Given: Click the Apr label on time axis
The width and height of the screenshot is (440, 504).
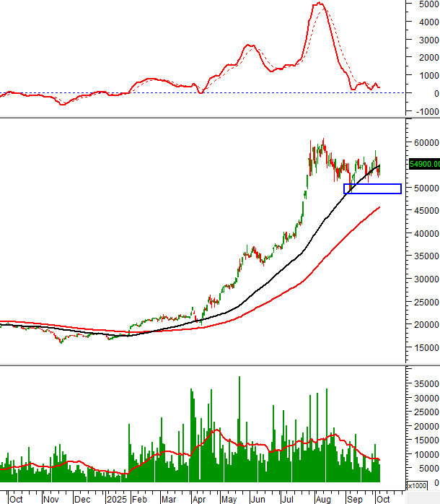Looking at the screenshot, I should 198,498.
